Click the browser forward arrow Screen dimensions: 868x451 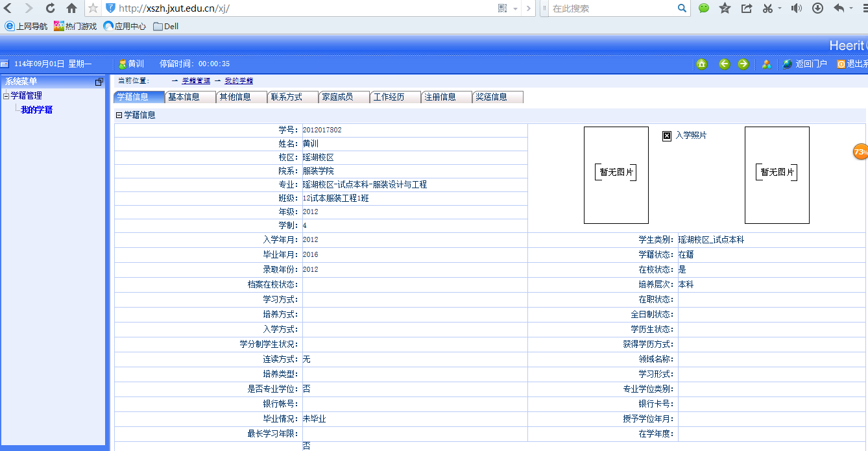(29, 8)
